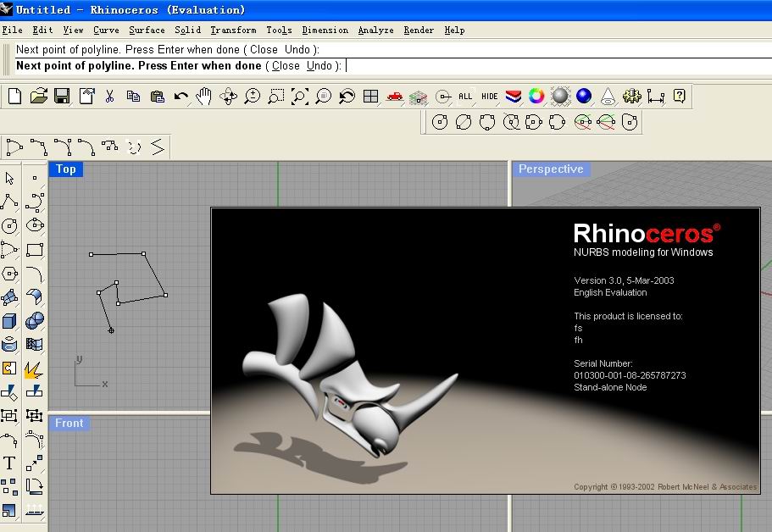Select the single Point tool in sidebar
This screenshot has width=772, height=532.
tap(35, 178)
